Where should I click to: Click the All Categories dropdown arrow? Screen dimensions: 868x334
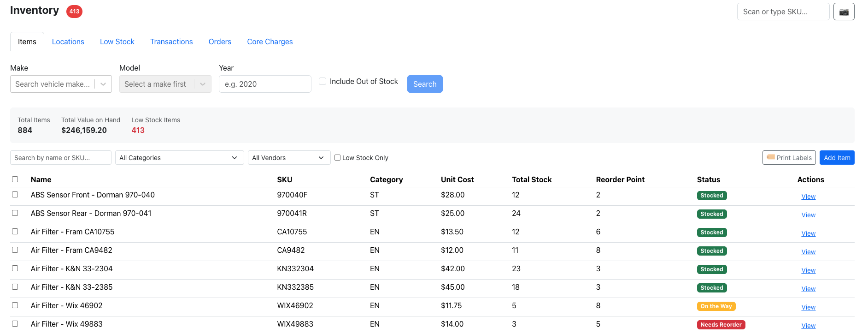point(235,158)
